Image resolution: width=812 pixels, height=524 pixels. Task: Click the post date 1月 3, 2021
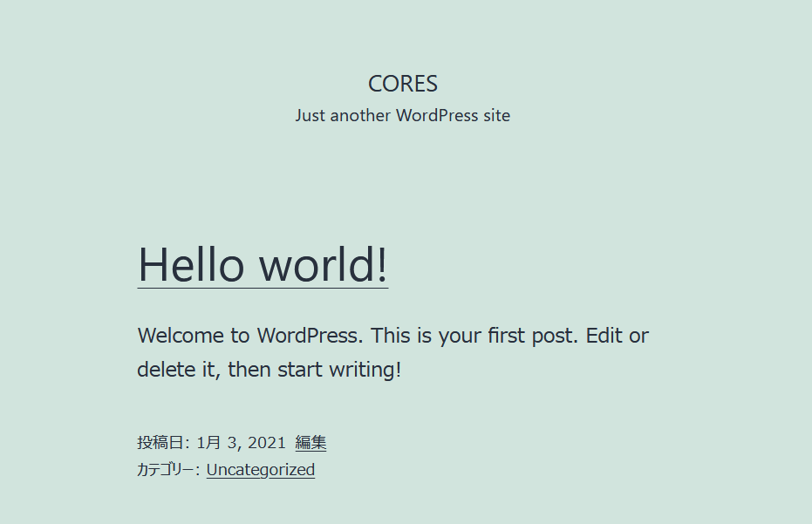click(x=241, y=443)
